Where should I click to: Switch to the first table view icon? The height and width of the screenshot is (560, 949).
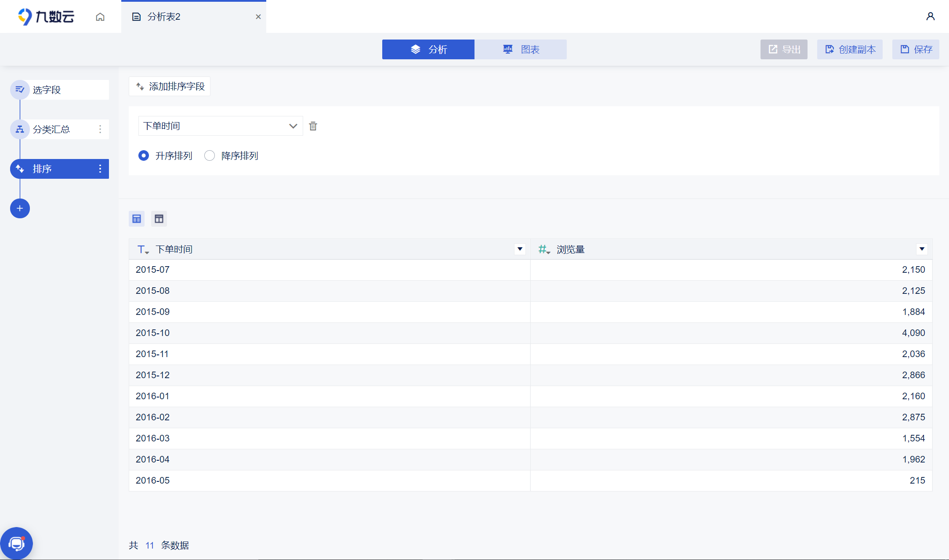click(137, 219)
